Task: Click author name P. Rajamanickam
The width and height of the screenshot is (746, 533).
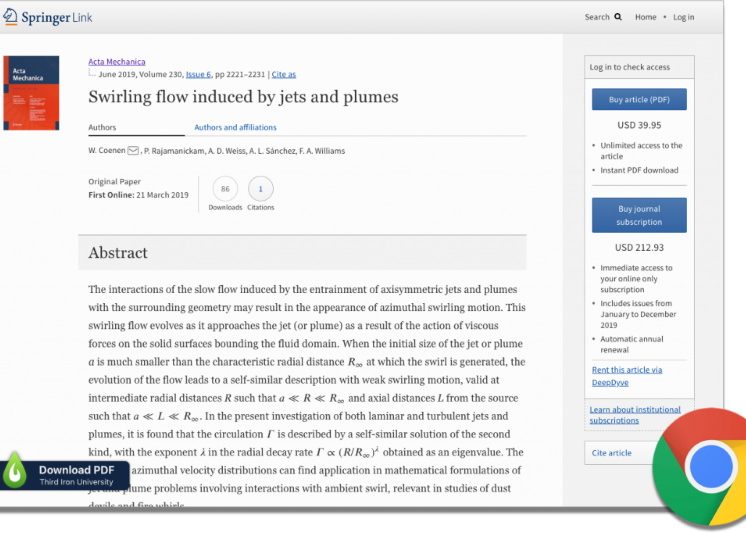Action: point(175,151)
